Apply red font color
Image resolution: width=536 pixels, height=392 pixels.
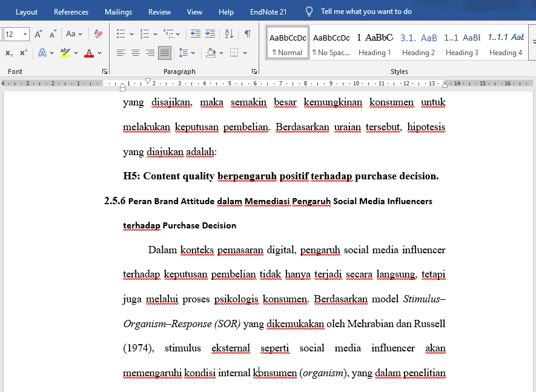89,53
